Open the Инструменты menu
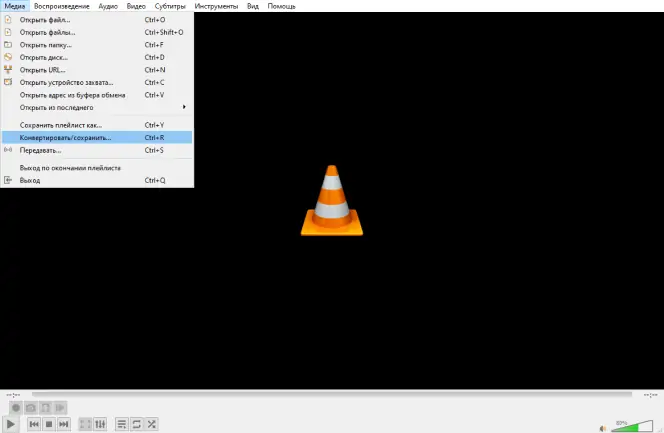 [x=216, y=6]
